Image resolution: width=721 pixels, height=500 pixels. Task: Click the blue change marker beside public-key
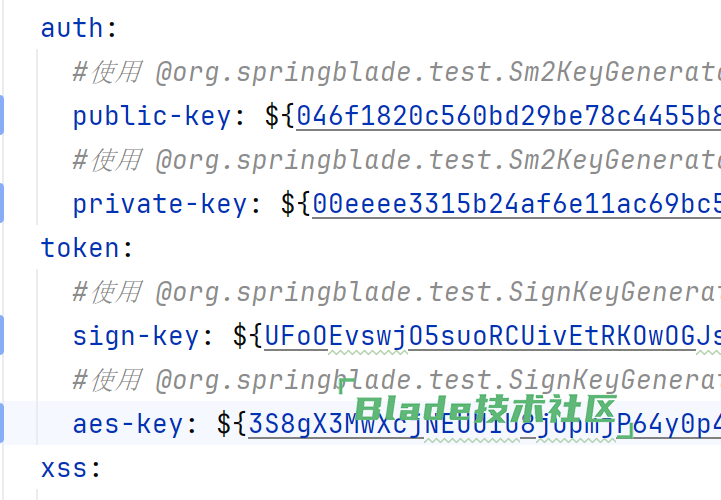click(2, 115)
